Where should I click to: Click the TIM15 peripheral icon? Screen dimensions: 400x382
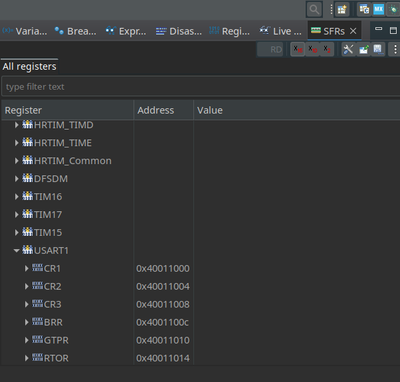click(27, 232)
